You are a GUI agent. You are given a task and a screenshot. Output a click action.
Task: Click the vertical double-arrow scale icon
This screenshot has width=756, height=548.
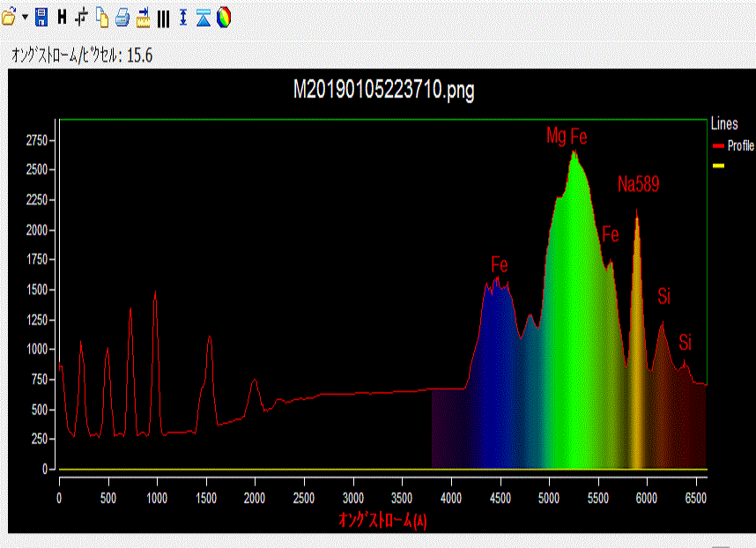click(183, 17)
